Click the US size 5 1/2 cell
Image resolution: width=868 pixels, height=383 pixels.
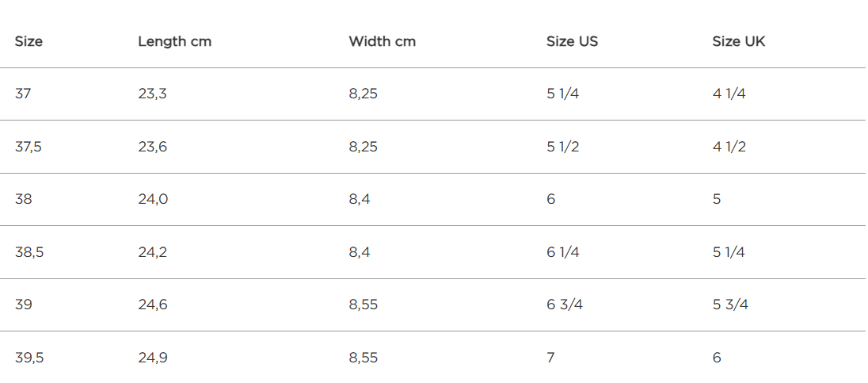point(562,147)
